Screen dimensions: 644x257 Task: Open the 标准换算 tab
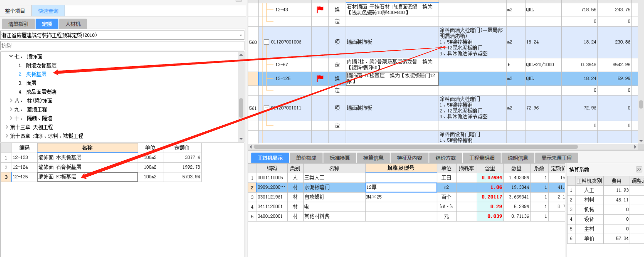pyautogui.click(x=339, y=158)
